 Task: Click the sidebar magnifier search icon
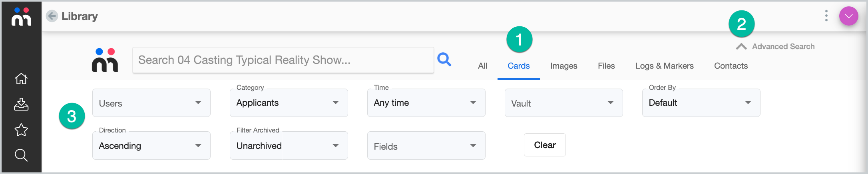coord(21,155)
